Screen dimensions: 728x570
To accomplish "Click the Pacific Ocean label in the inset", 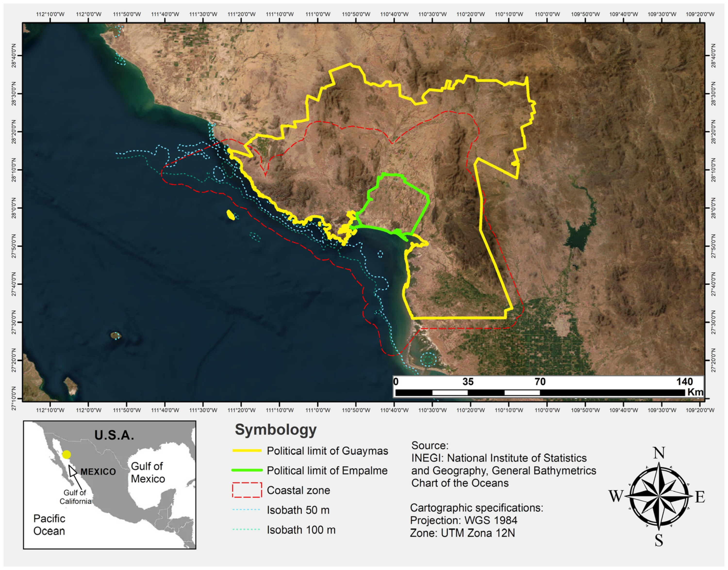I will point(49,525).
